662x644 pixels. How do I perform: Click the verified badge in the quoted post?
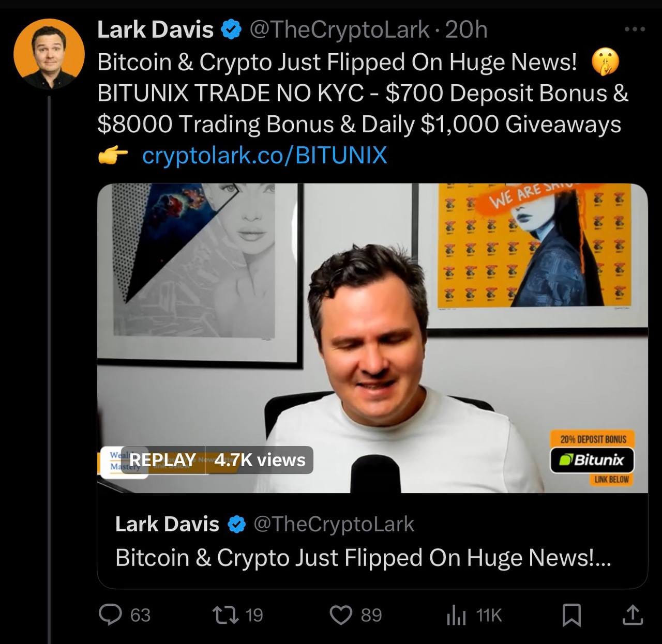[x=237, y=525]
